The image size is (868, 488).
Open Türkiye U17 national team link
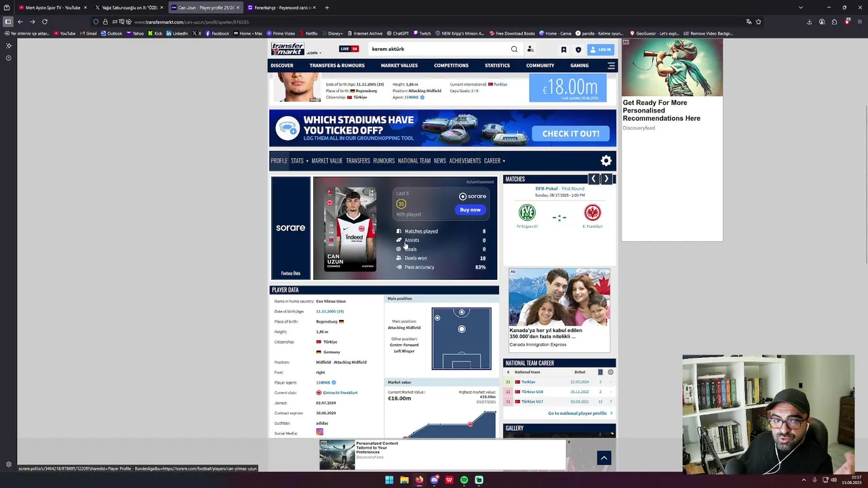[532, 401]
